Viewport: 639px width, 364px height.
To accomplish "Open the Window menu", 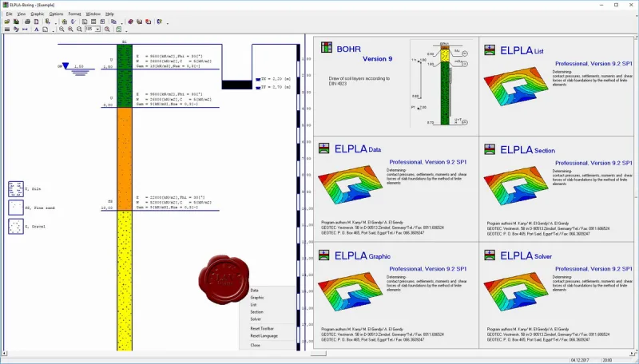I will (x=93, y=14).
